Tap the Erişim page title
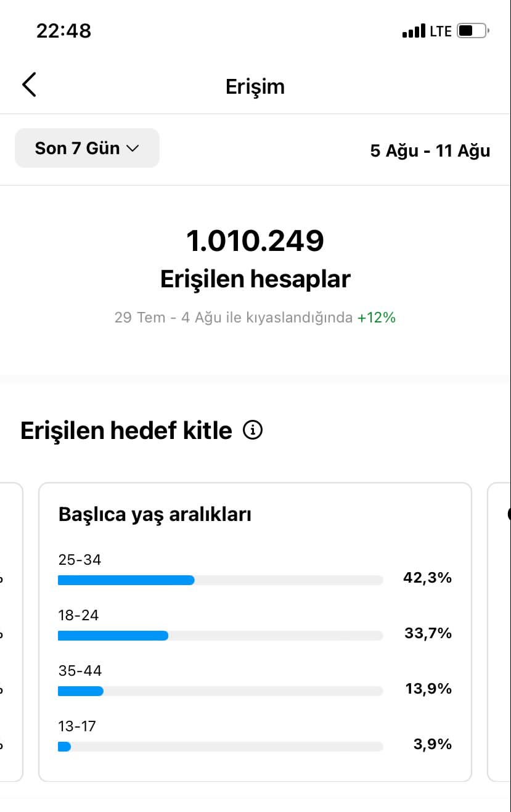The height and width of the screenshot is (812, 511). pos(255,86)
